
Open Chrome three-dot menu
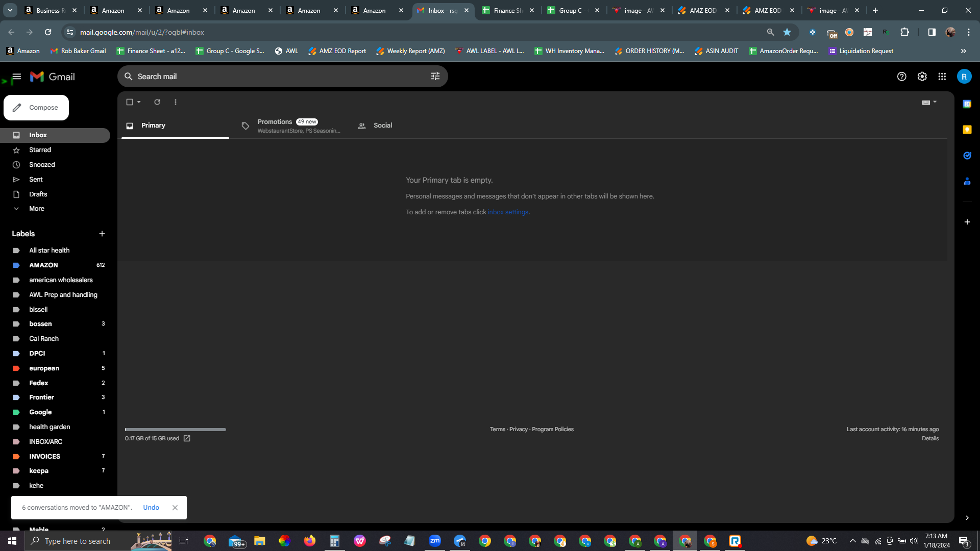(969, 32)
